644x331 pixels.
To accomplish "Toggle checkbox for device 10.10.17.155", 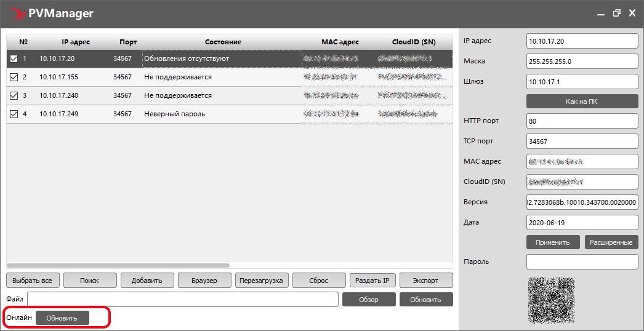I will [x=14, y=77].
